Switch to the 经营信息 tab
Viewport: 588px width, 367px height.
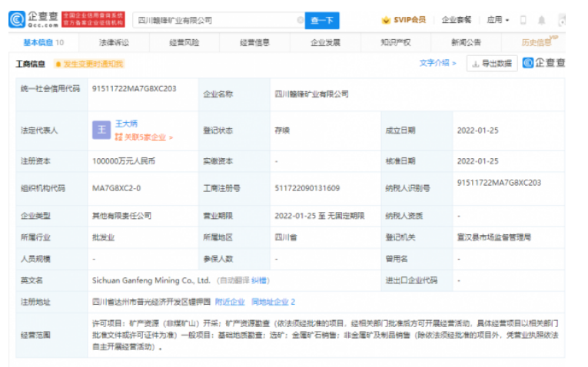click(254, 43)
